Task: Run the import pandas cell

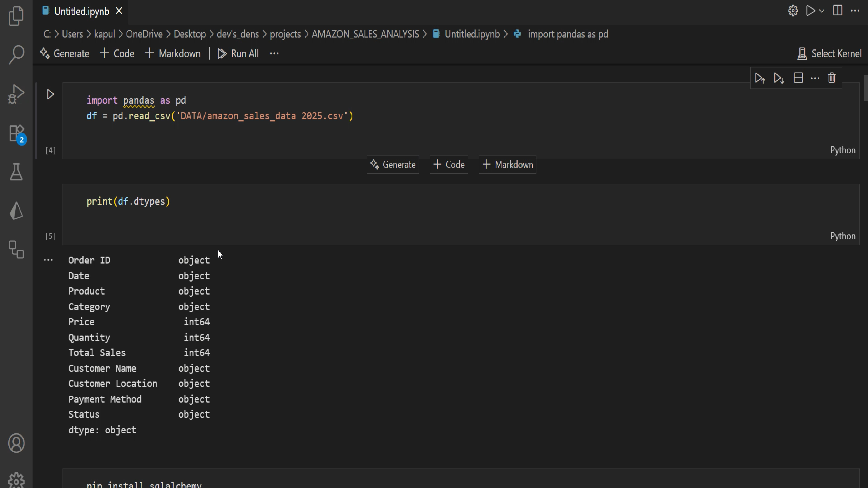Action: 50,94
